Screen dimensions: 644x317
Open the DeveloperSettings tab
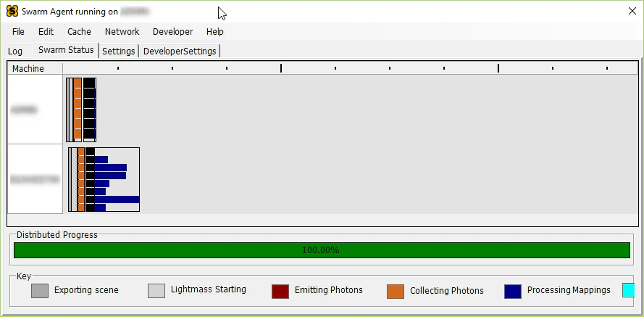(x=180, y=52)
